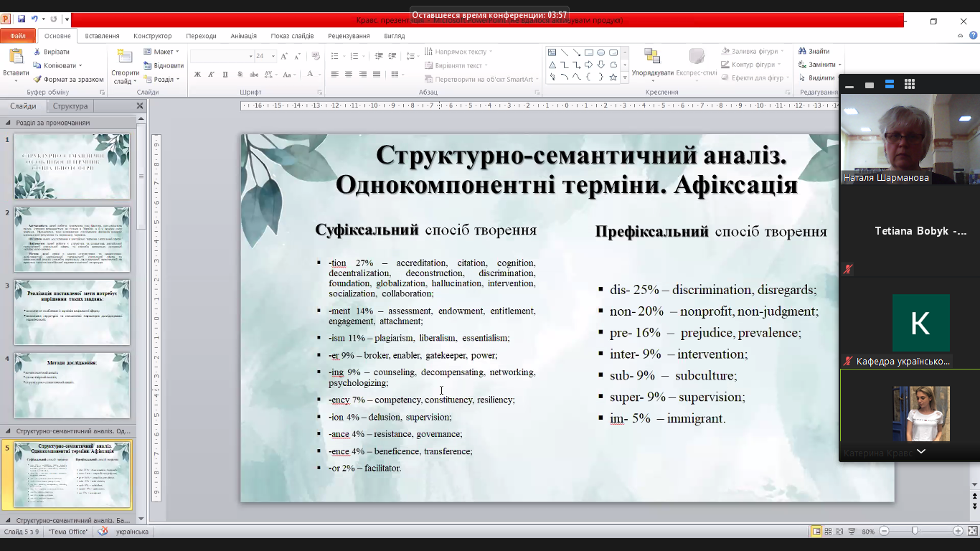Switch to Вставлення ribbon tab
The image size is (980, 551).
(x=102, y=36)
